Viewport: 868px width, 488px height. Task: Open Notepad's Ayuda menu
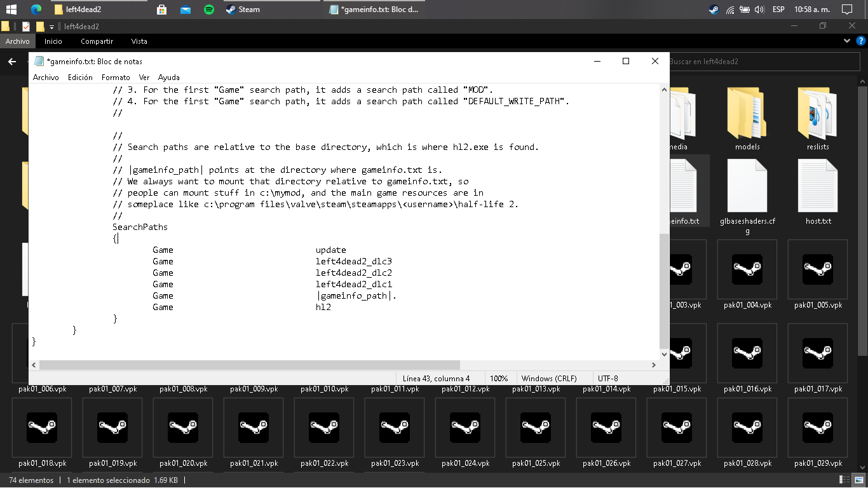click(169, 78)
